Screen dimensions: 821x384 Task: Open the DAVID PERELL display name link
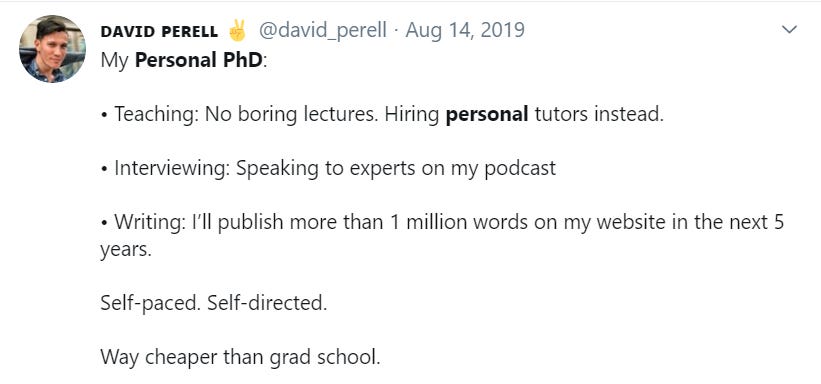click(159, 32)
